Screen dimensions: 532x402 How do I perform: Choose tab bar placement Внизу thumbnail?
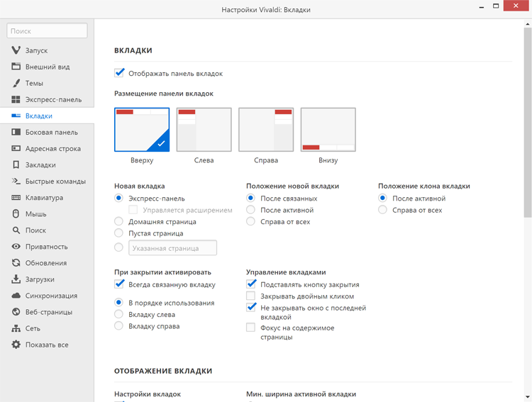pos(328,130)
